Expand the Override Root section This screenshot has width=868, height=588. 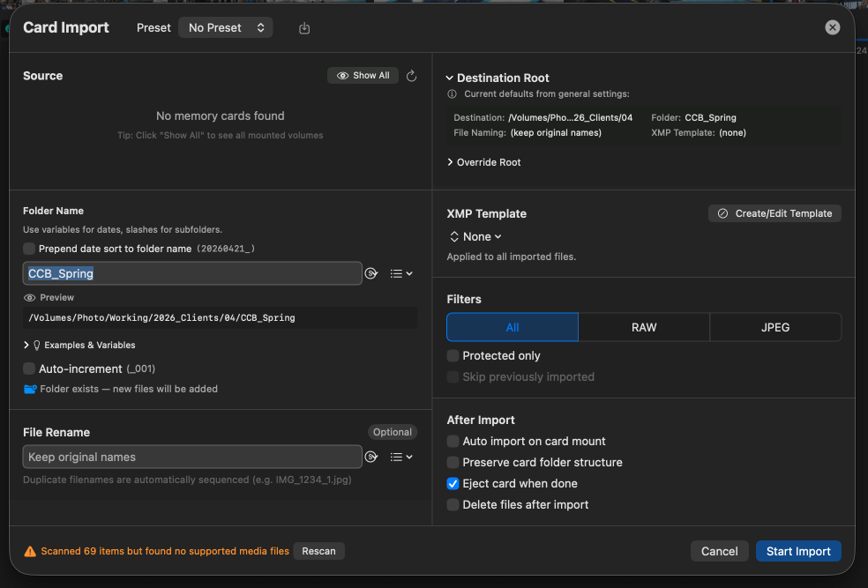[450, 162]
